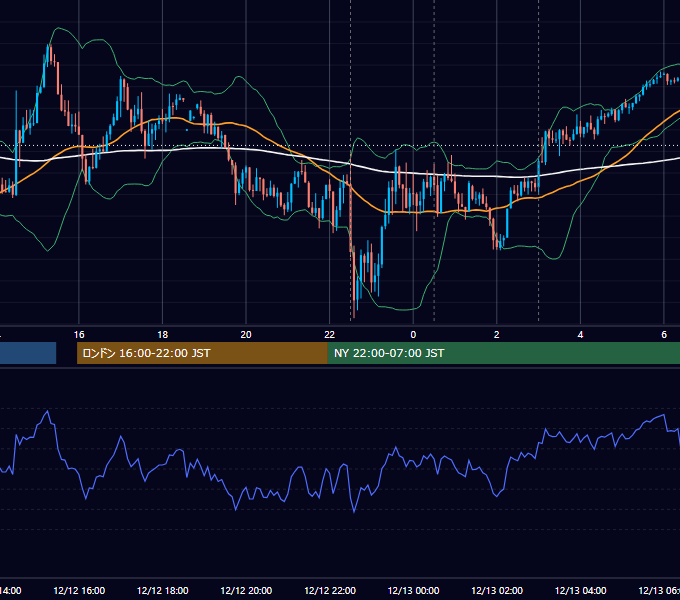Click the hour label 16 on the upper axis
This screenshot has width=680, height=600.
tap(79, 335)
